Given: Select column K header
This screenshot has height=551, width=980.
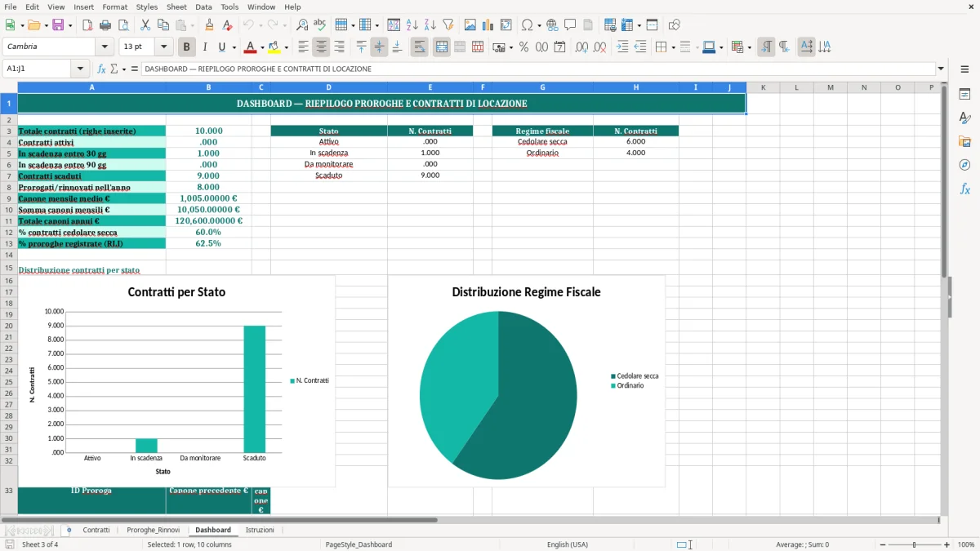Looking at the screenshot, I should 763,87.
